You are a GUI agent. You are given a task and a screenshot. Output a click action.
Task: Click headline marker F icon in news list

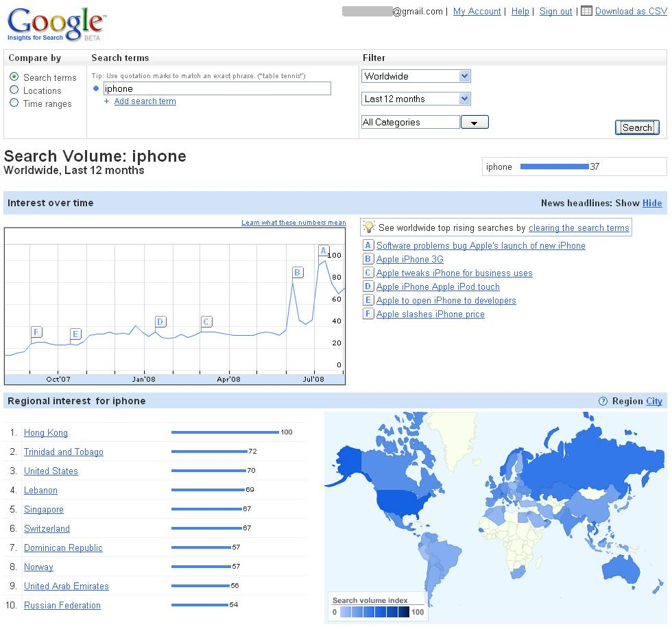pos(368,314)
